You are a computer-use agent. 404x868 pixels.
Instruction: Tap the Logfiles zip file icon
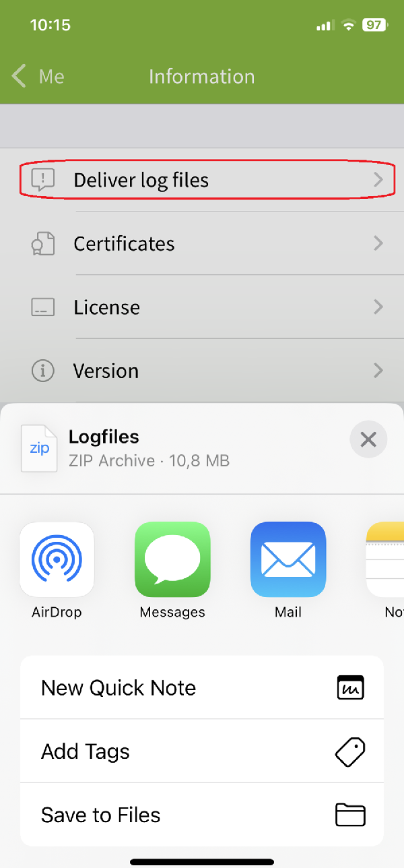click(39, 448)
